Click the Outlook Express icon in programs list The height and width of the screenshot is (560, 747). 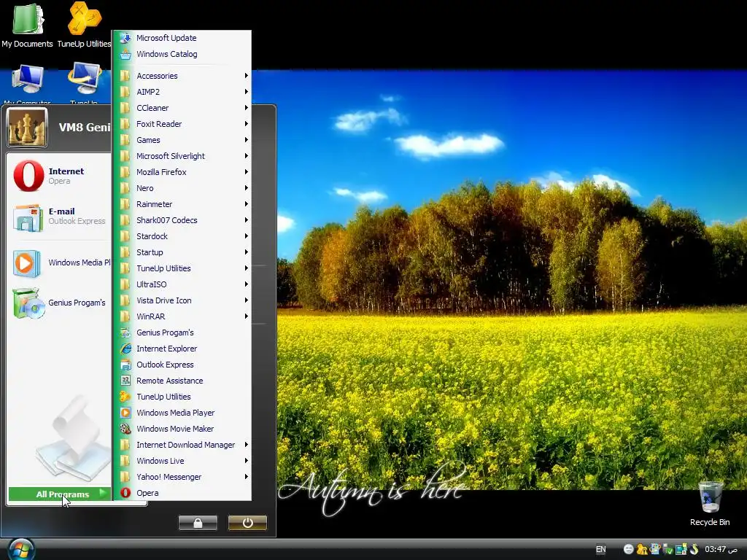pos(125,365)
